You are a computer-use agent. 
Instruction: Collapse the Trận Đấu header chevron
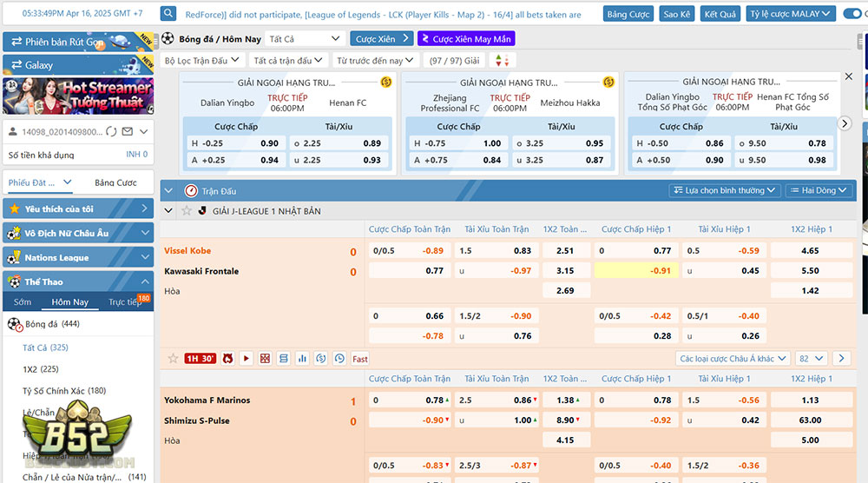(168, 190)
